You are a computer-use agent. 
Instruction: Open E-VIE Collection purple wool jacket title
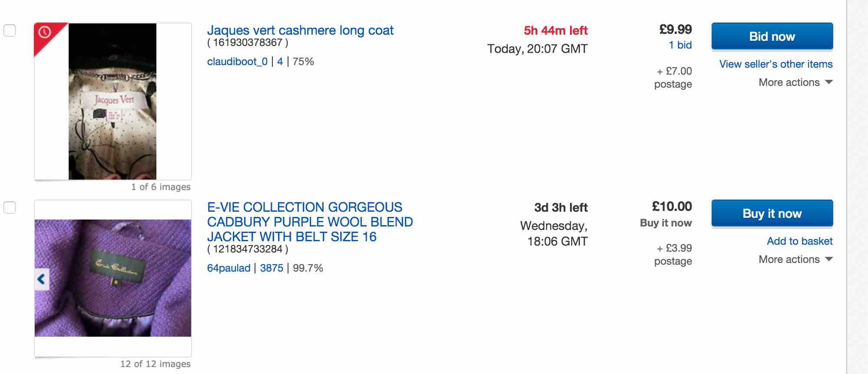pos(309,222)
